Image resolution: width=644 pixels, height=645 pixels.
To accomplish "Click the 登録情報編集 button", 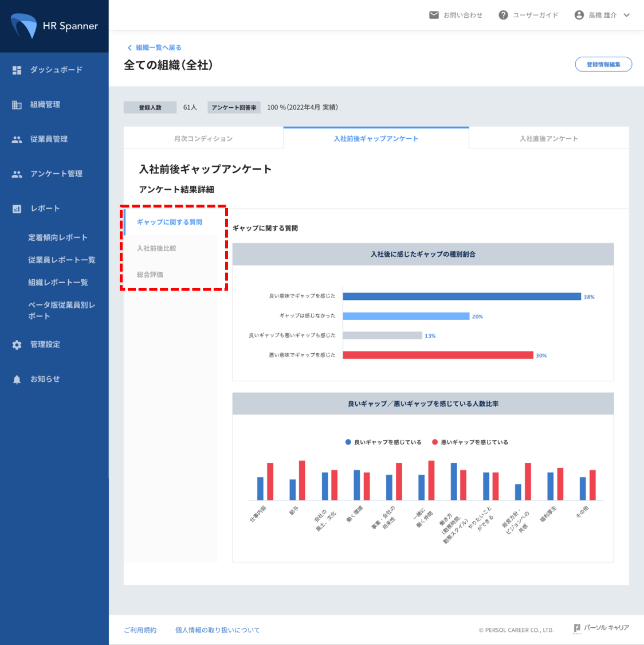I will coord(603,64).
